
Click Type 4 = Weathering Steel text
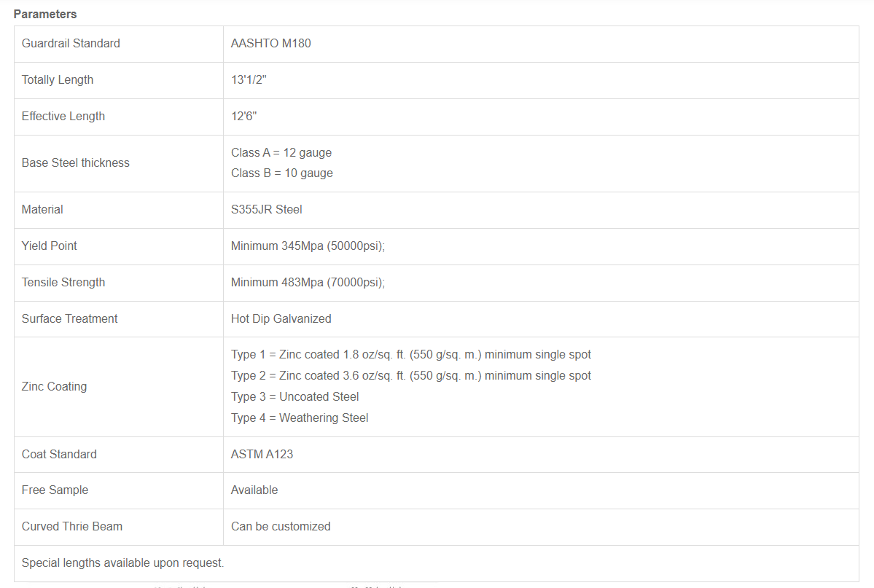coord(300,418)
